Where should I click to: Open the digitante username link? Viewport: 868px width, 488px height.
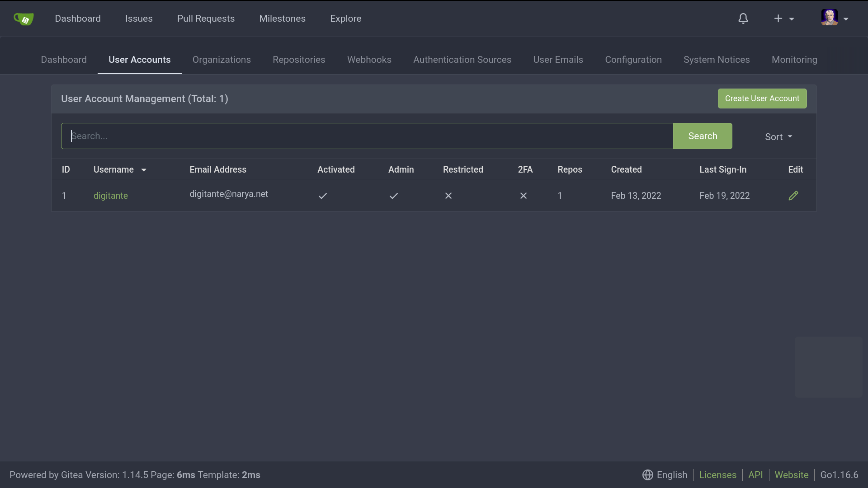(111, 196)
